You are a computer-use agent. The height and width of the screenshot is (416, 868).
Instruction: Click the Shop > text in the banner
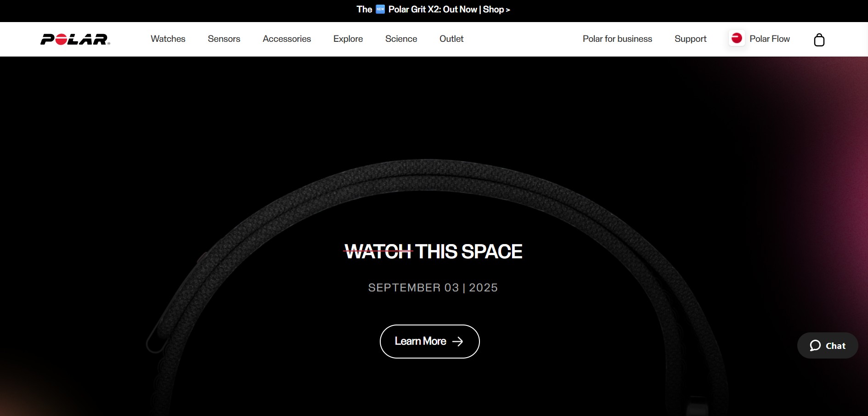coord(496,10)
